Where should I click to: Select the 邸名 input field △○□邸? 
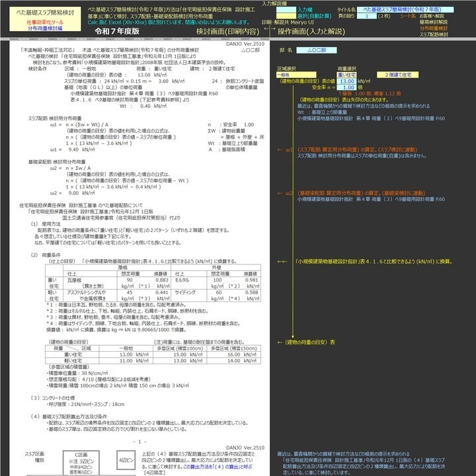pos(317,50)
